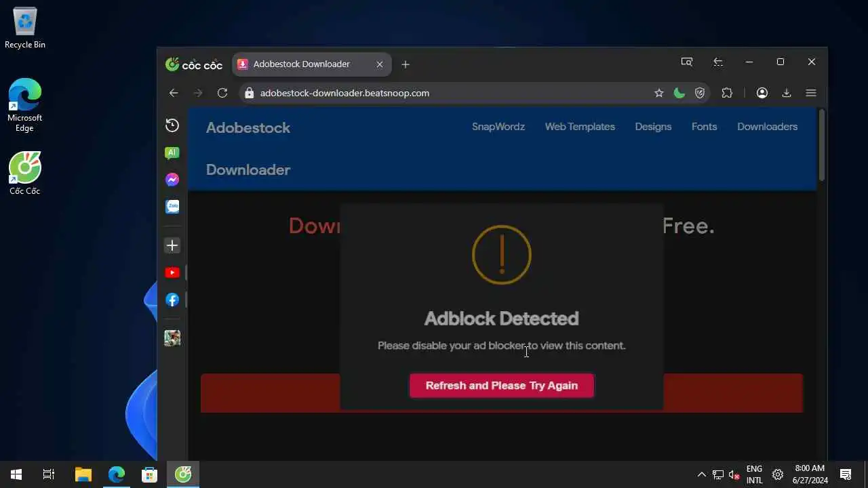Screen dimensions: 868x488
Task: Open the extensions puzzle icon
Action: point(727,93)
